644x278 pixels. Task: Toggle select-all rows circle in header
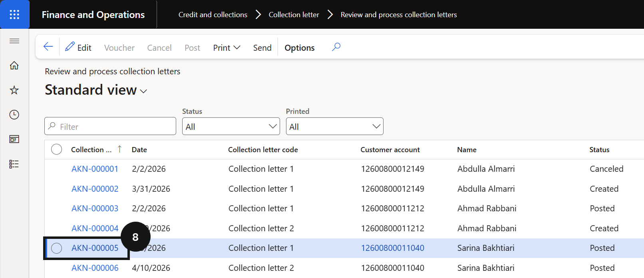click(x=57, y=149)
